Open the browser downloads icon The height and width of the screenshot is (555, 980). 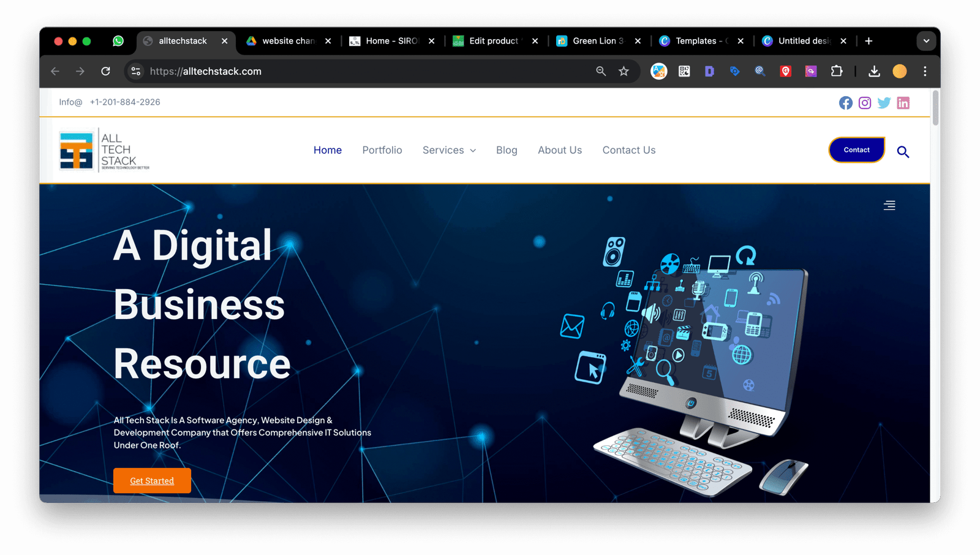click(x=874, y=71)
